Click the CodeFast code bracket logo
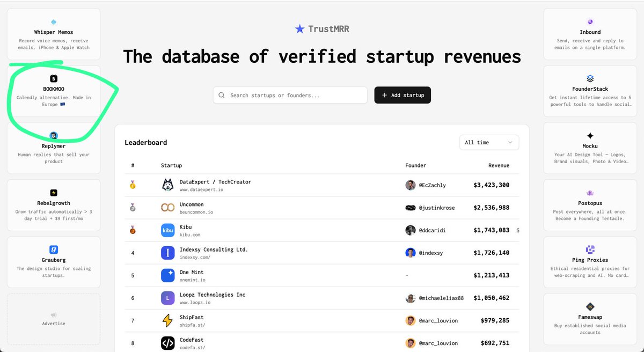This screenshot has width=644, height=352. tap(167, 343)
